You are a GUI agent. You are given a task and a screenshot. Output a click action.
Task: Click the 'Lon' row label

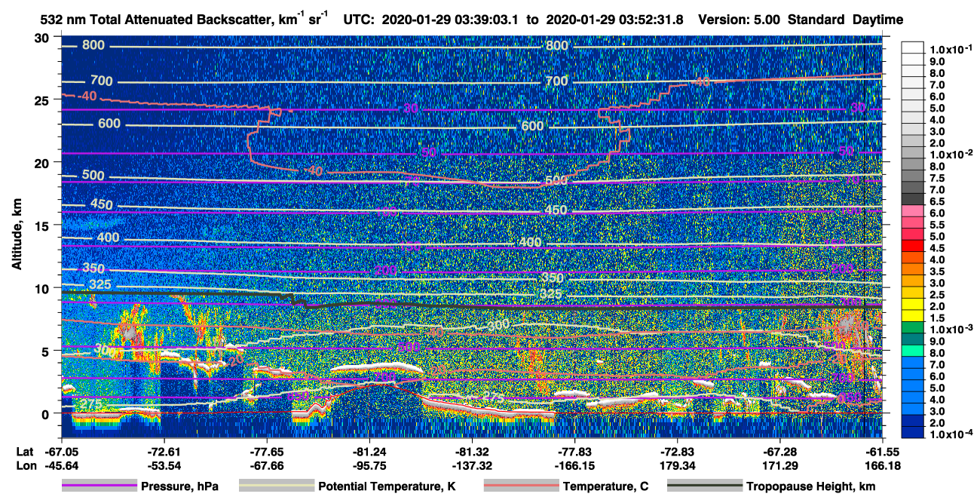pos(25,465)
